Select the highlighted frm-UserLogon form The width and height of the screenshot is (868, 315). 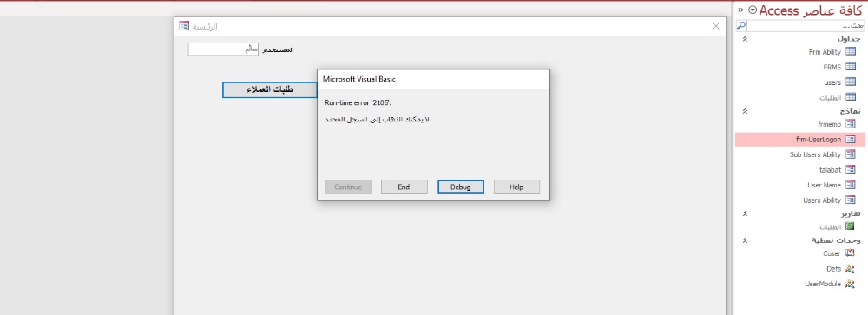point(800,140)
